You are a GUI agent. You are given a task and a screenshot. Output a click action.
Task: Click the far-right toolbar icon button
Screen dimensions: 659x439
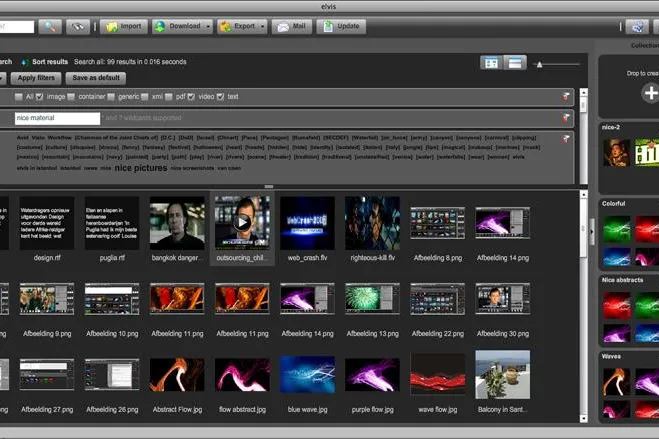[637, 26]
